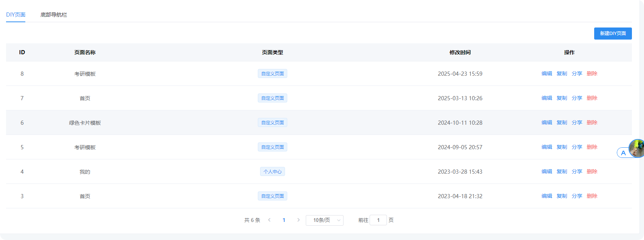Click 复制 for 我的 page
644x240 pixels.
[x=562, y=171]
